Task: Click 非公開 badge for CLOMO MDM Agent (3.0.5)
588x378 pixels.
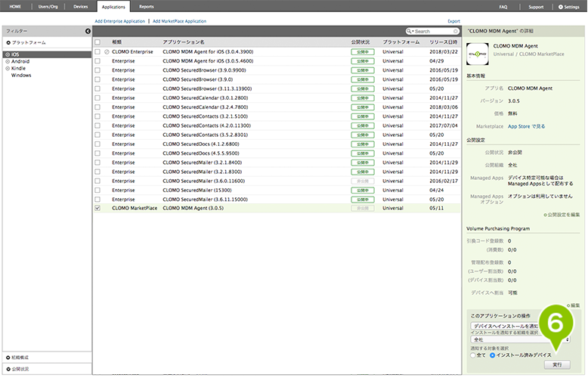Action: pyautogui.click(x=362, y=208)
